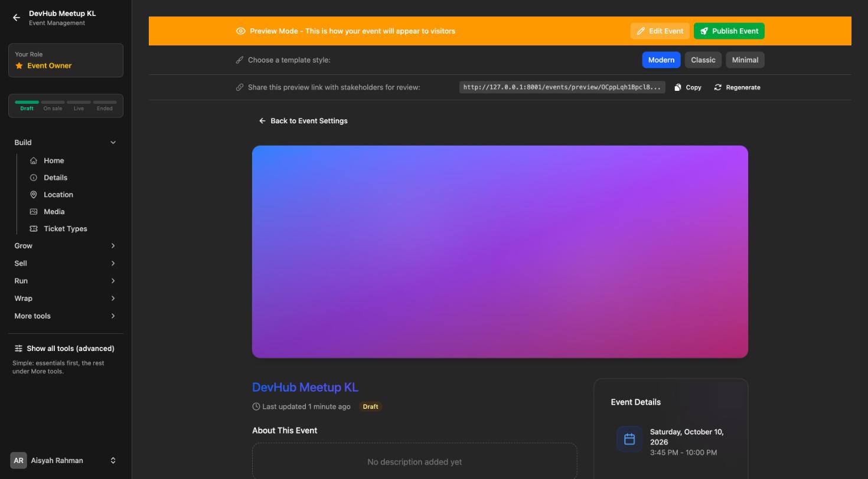This screenshot has width=868, height=479.
Task: Click the image icon for Media
Action: point(34,212)
